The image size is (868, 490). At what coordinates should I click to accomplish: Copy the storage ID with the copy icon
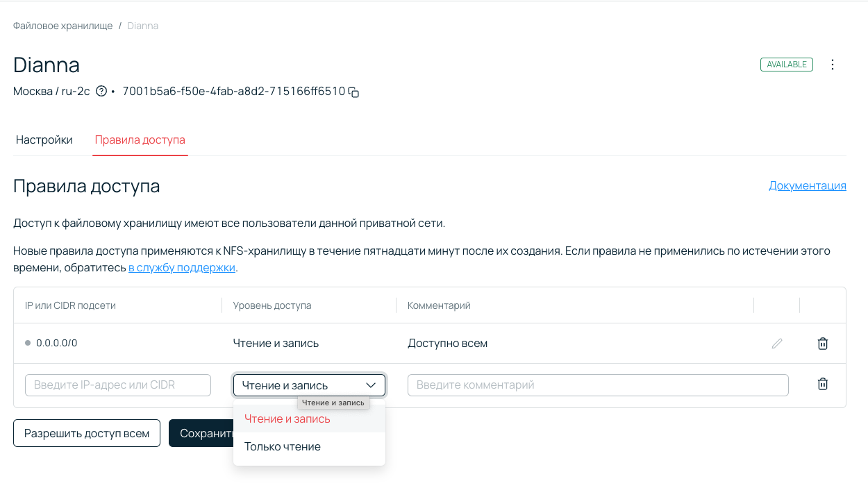(x=353, y=92)
